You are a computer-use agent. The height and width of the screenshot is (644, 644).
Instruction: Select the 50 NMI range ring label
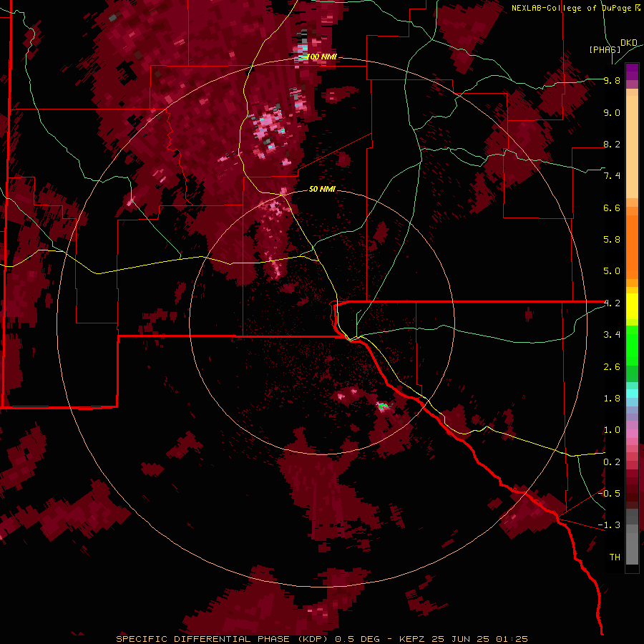point(322,189)
